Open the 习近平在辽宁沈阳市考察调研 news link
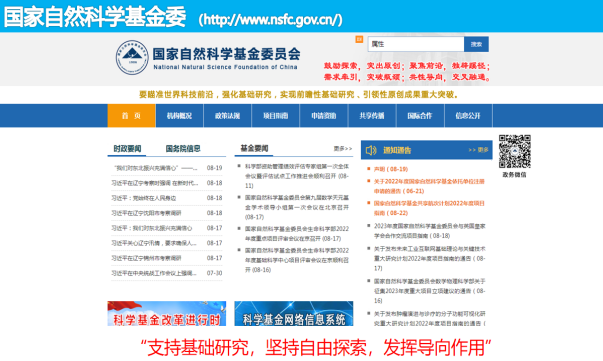The image size is (603, 361). point(146,213)
